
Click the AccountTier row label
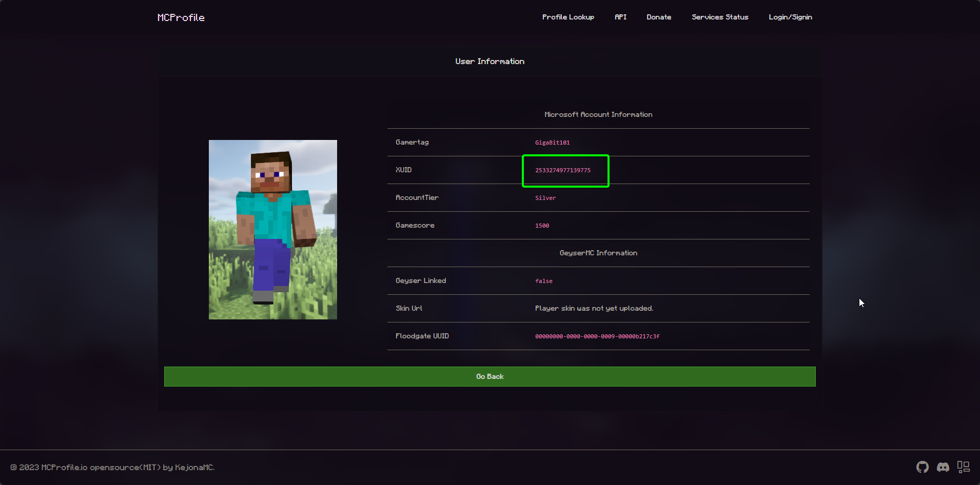pos(417,197)
